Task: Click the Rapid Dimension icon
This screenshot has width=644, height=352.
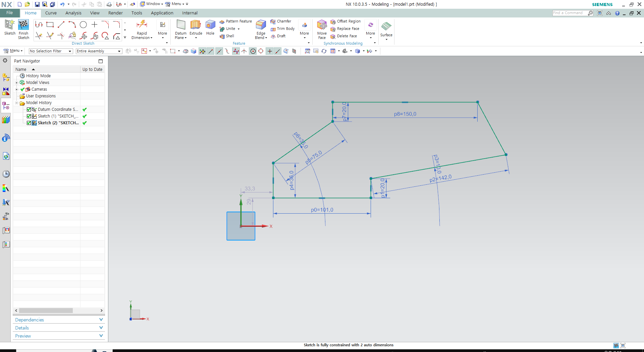Action: tap(142, 25)
